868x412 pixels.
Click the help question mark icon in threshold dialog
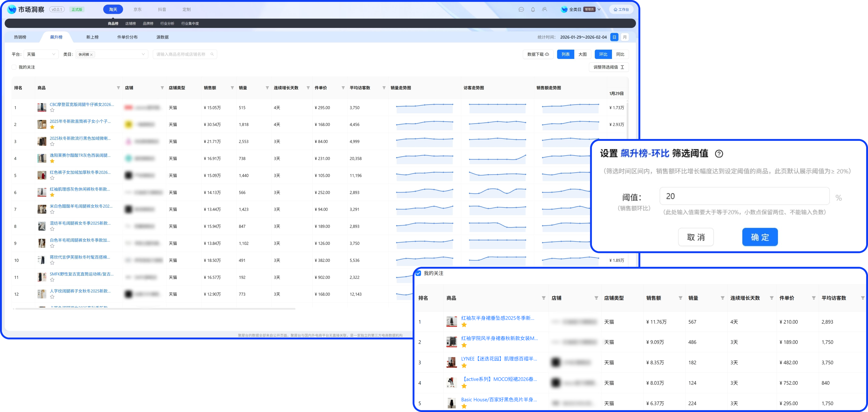(x=719, y=154)
